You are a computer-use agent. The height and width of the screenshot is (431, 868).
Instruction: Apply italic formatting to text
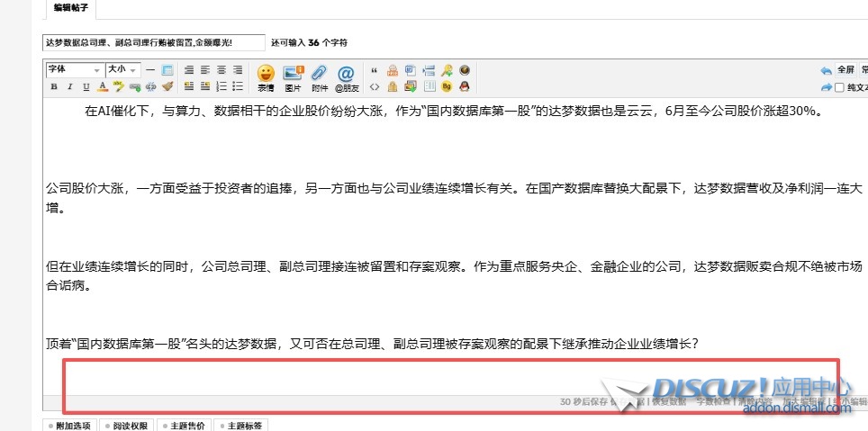tap(70, 87)
